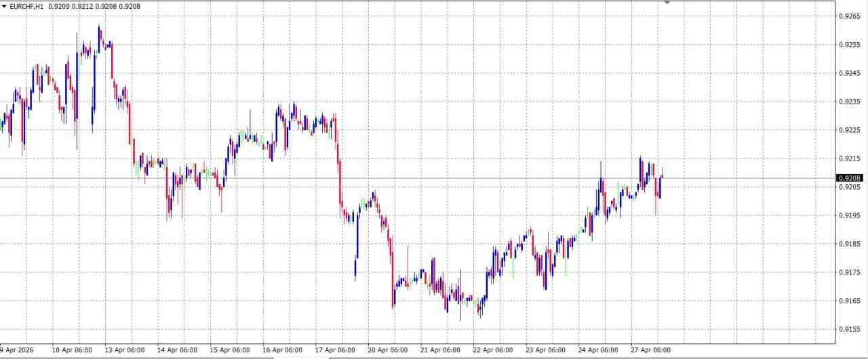This screenshot has height=359, width=868.
Task: Click the 0.9235 price axis label
Action: click(x=850, y=101)
